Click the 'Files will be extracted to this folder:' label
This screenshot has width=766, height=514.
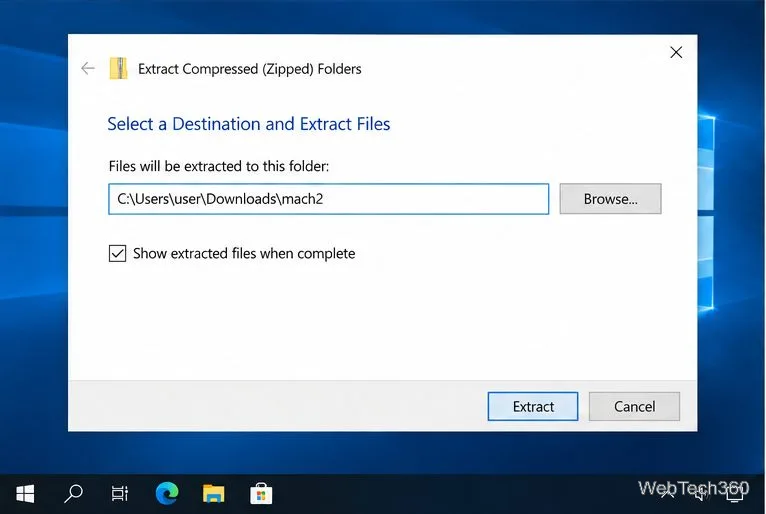[219, 166]
